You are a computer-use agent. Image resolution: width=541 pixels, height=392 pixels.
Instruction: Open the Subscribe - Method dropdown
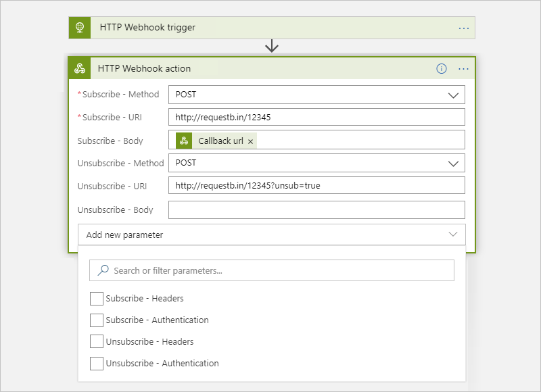[453, 95]
